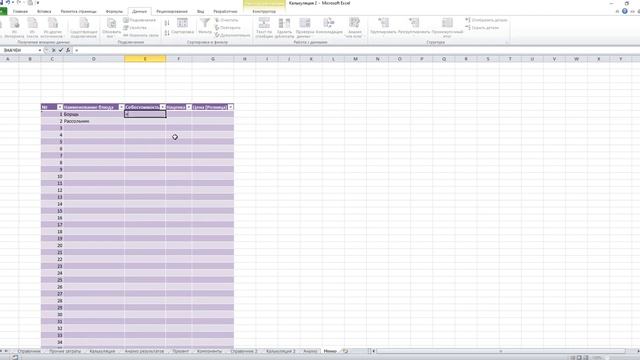Cancel the formula bar entry (X)
This screenshot has width=640, height=360.
tap(53, 50)
